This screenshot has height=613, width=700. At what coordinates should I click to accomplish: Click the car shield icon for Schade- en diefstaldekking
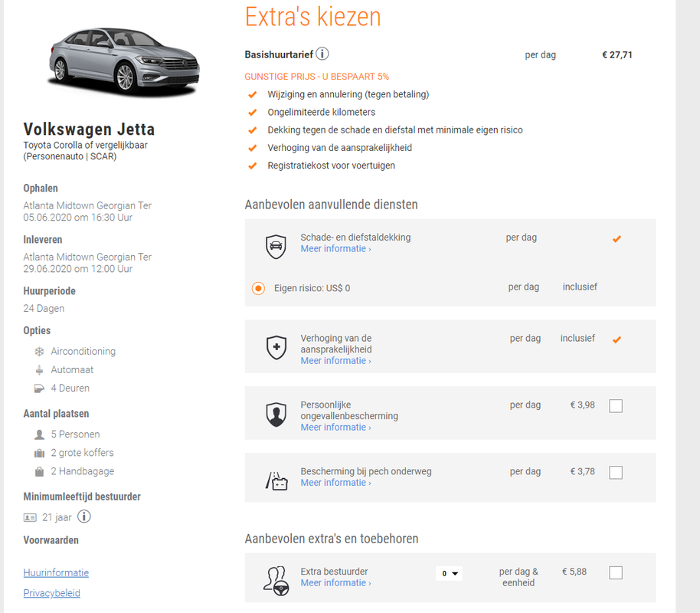(276, 247)
